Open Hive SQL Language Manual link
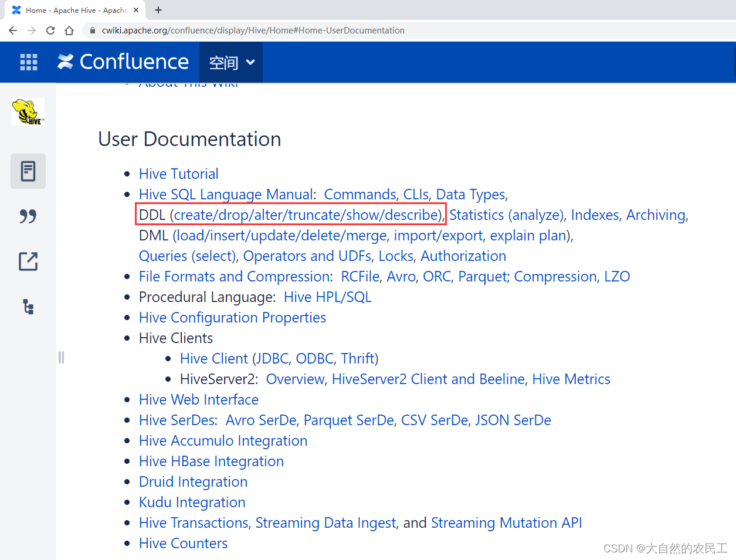The image size is (736, 560). pos(226,195)
